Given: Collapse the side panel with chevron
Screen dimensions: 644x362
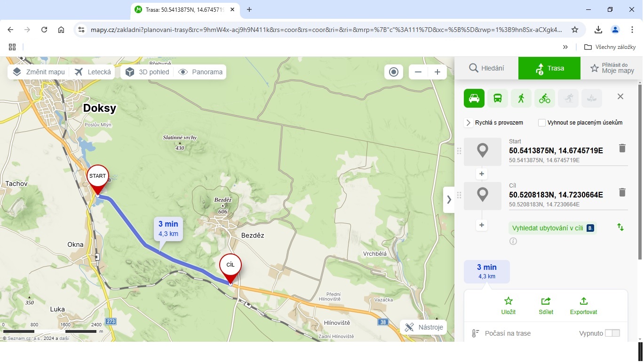Looking at the screenshot, I should 449,199.
